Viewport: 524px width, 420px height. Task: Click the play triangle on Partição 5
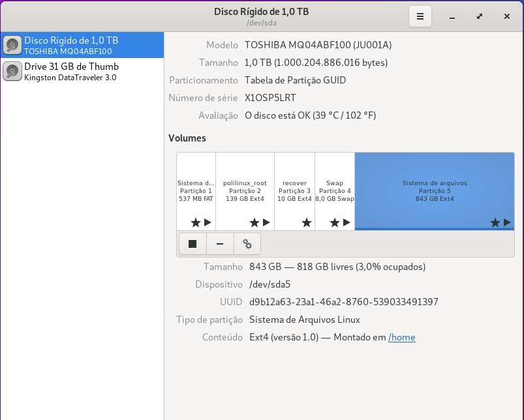point(507,222)
